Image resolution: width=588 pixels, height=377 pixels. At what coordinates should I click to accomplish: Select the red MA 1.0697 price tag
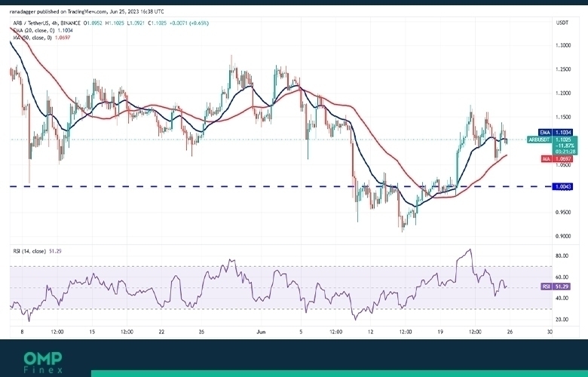click(x=557, y=159)
